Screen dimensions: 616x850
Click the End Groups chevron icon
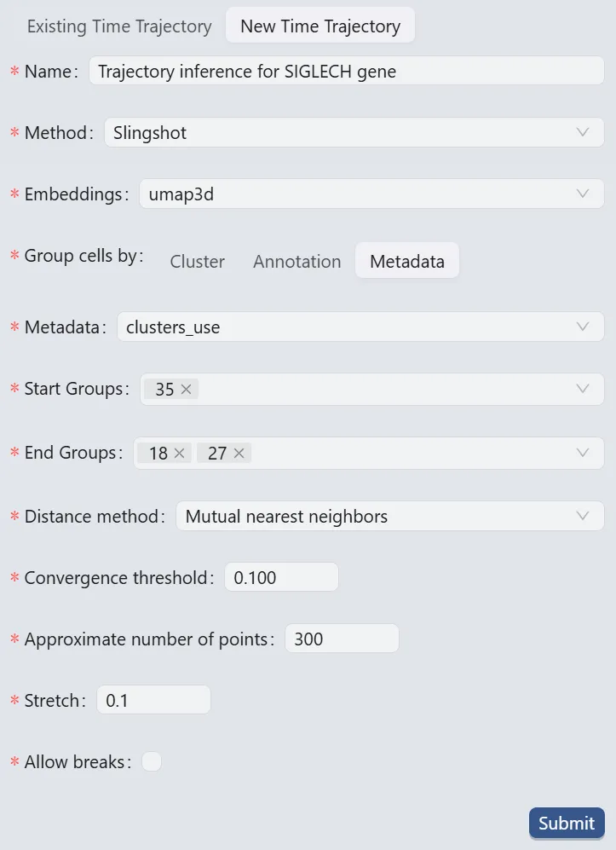pos(583,453)
